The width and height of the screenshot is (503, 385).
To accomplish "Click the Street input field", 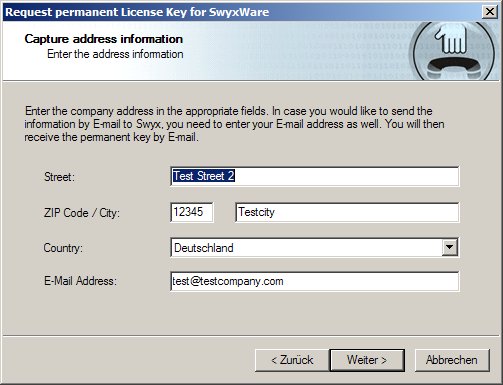I will tap(314, 176).
